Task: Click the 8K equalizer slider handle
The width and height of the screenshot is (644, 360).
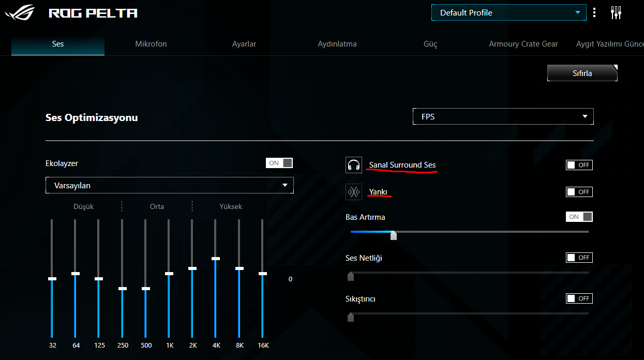Action: point(239,268)
